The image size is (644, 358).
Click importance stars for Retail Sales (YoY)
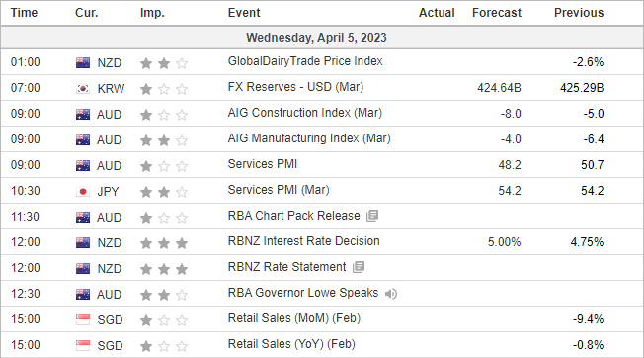[x=164, y=346]
